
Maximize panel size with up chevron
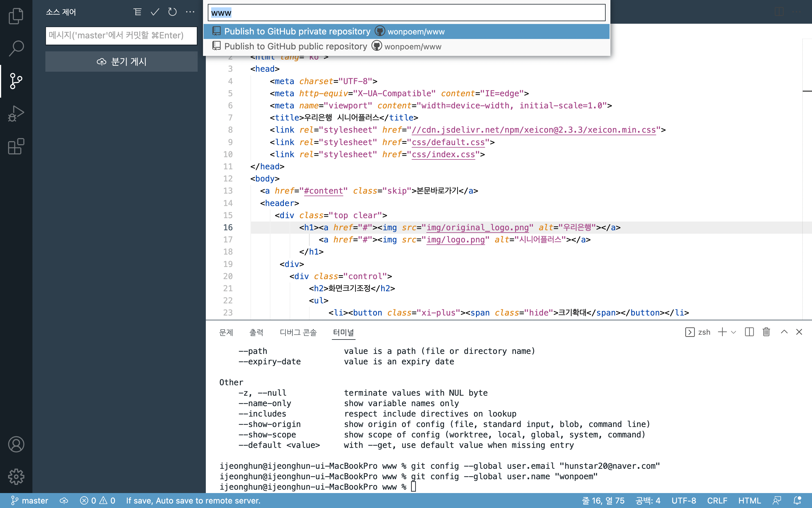click(784, 332)
